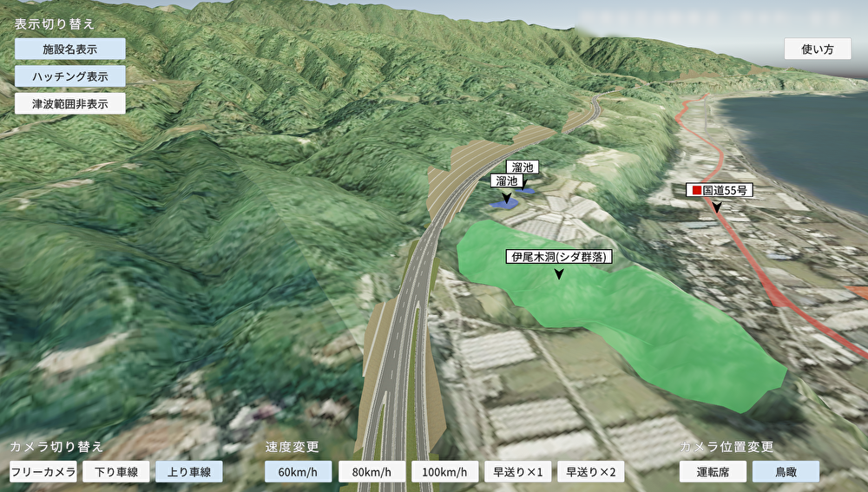Image resolution: width=868 pixels, height=492 pixels.
Task: Click arrow marker below 国道55号 label
Action: [x=717, y=207]
